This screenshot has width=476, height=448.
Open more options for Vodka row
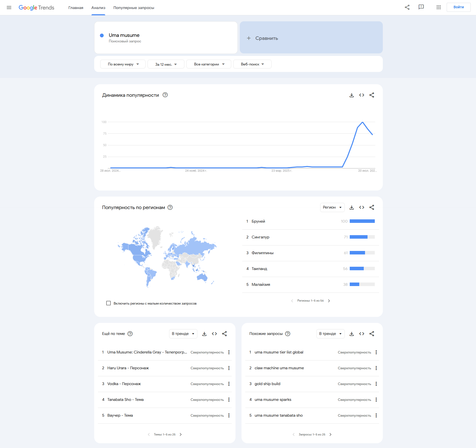point(229,384)
